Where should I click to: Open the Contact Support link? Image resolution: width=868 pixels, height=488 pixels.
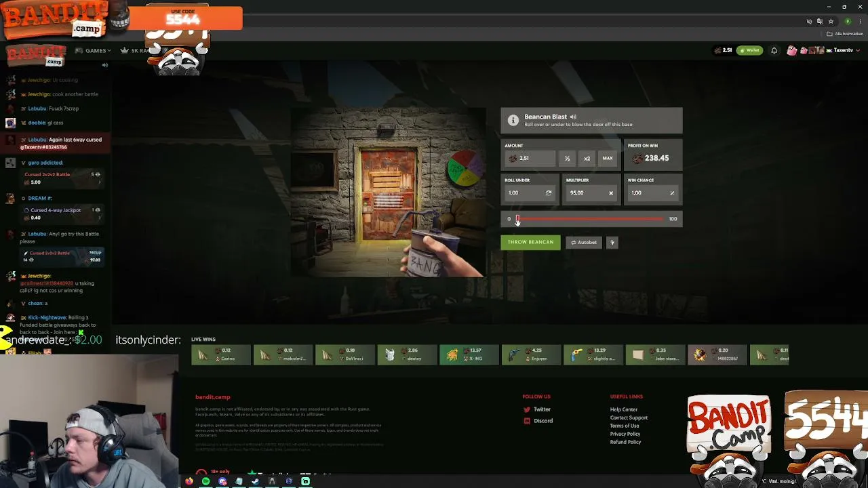tap(629, 418)
